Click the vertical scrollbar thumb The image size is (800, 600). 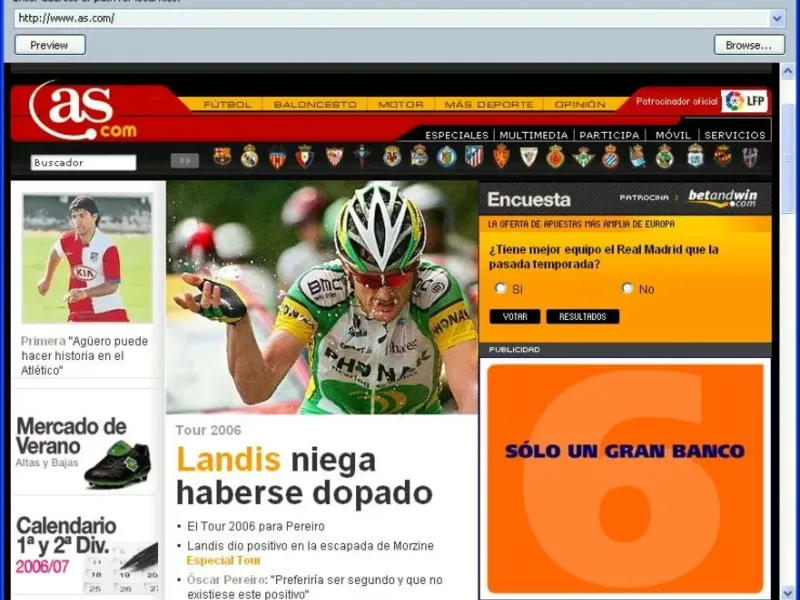[x=787, y=157]
